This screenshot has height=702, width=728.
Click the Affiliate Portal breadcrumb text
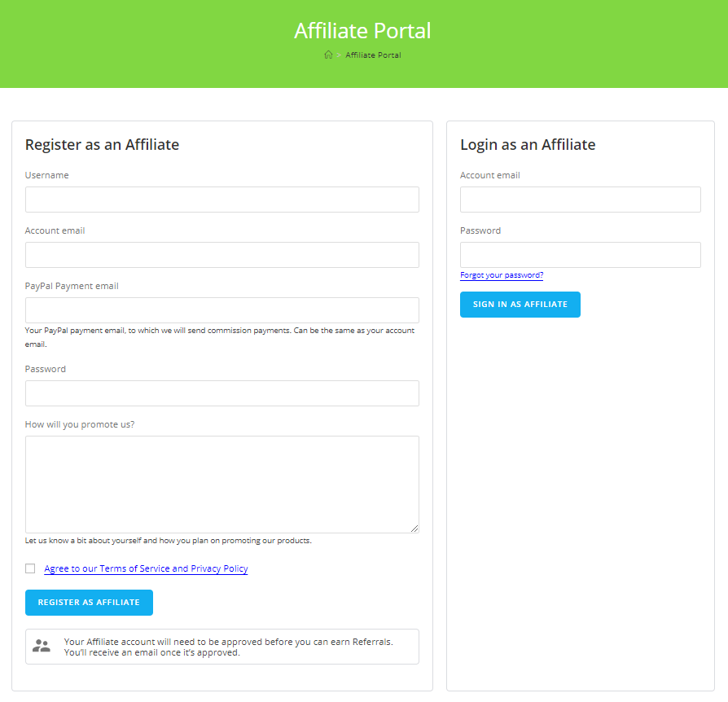[x=373, y=55]
